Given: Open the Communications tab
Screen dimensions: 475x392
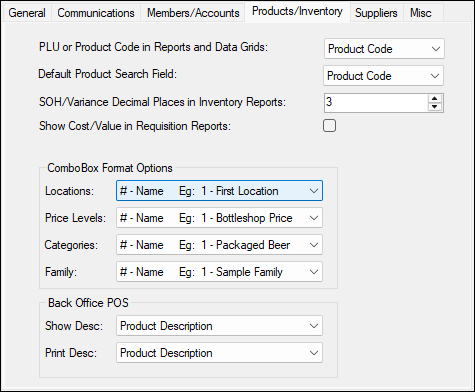Looking at the screenshot, I should point(96,13).
